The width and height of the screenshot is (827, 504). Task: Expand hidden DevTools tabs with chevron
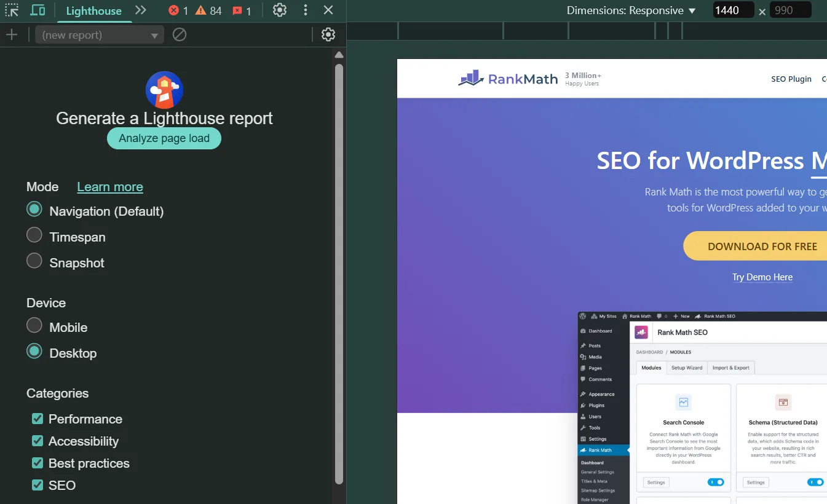coord(140,10)
